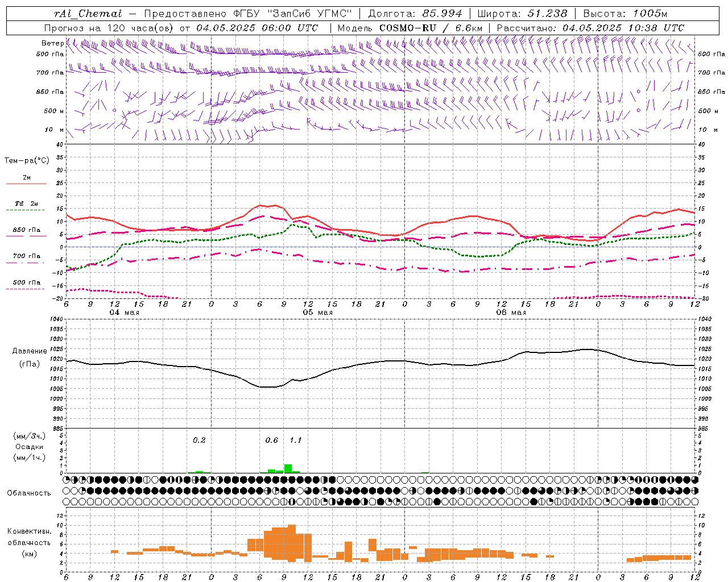Click the 10 м wind level label at left
The height and width of the screenshot is (582, 728).
point(55,130)
